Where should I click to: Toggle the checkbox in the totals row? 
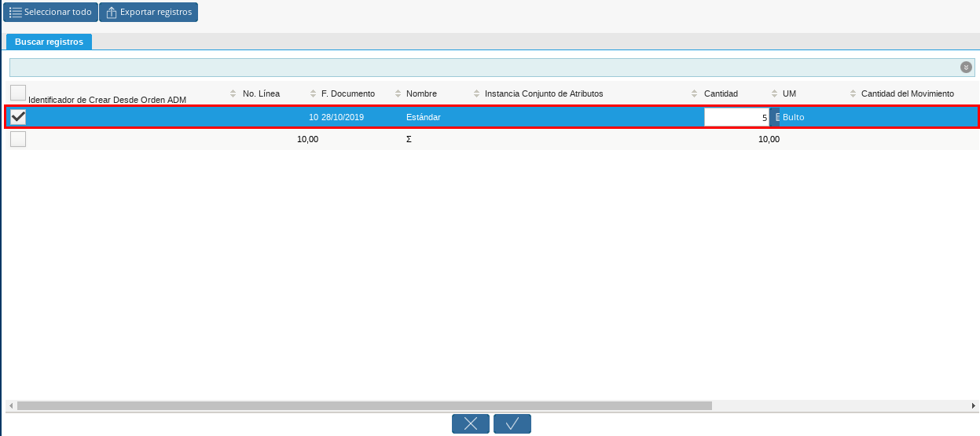(18, 139)
